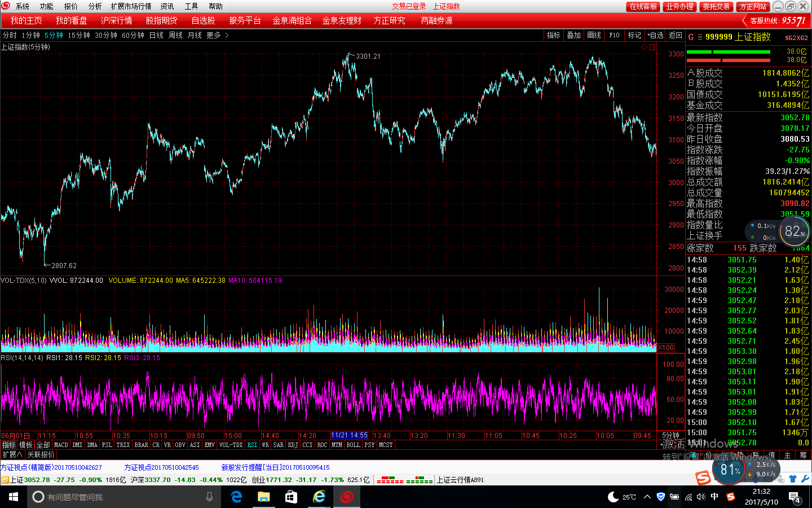Click the Cortana microphone icon
Image resolution: width=812 pixels, height=508 pixels.
pos(209,497)
